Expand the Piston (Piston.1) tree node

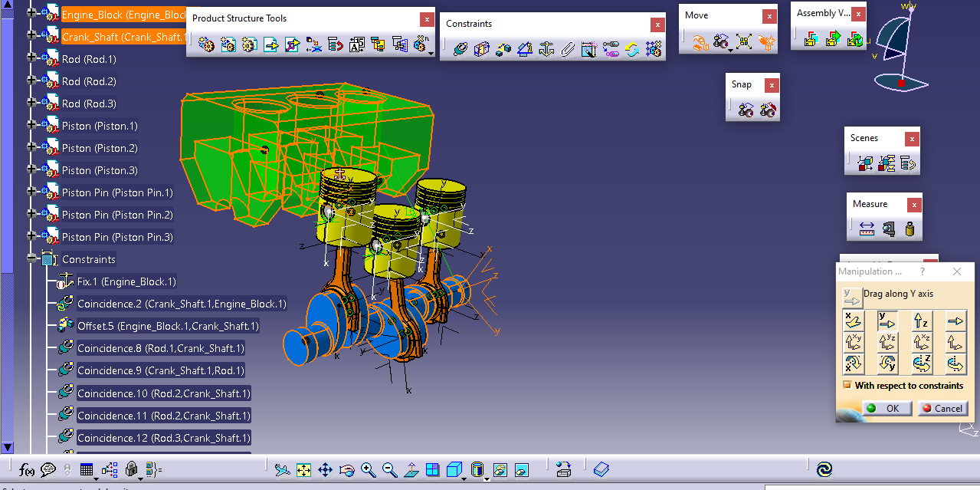tap(31, 125)
